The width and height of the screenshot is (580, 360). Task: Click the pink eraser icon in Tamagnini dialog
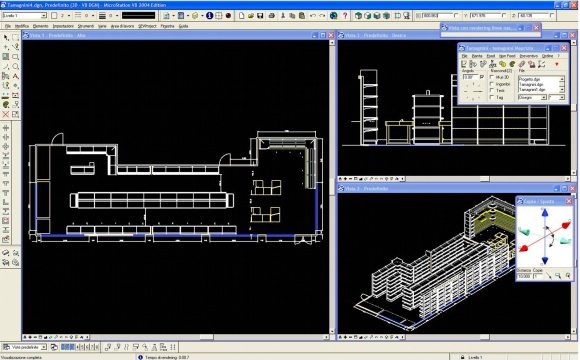click(522, 64)
